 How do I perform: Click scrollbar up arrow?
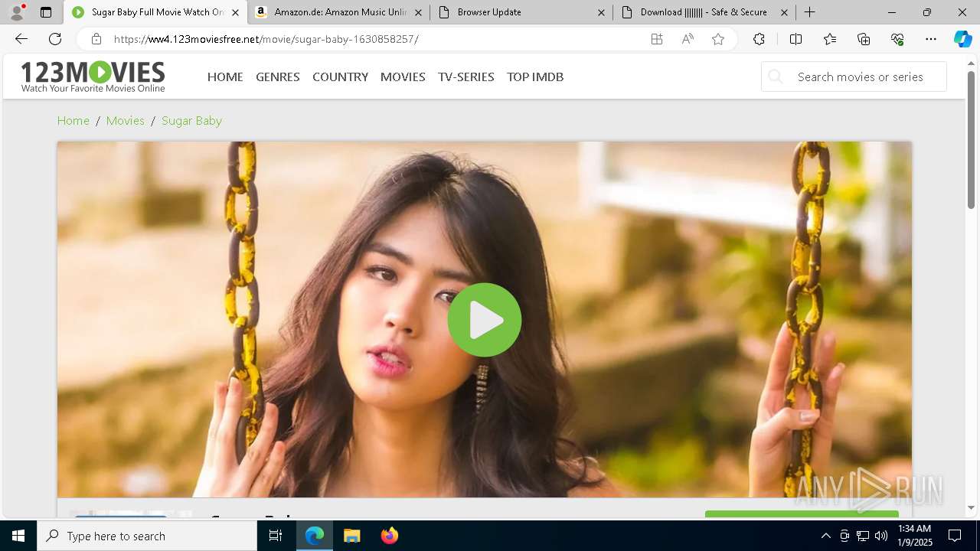coord(971,63)
